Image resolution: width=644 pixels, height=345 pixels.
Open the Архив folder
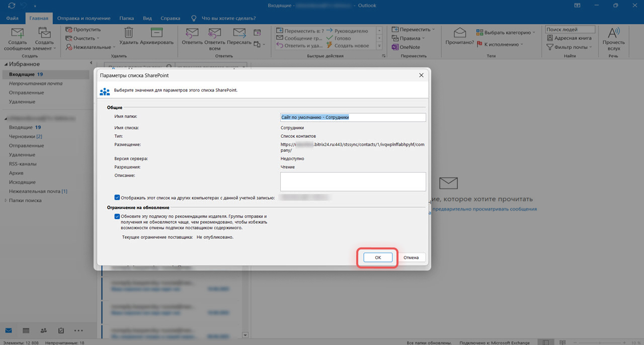(x=16, y=173)
